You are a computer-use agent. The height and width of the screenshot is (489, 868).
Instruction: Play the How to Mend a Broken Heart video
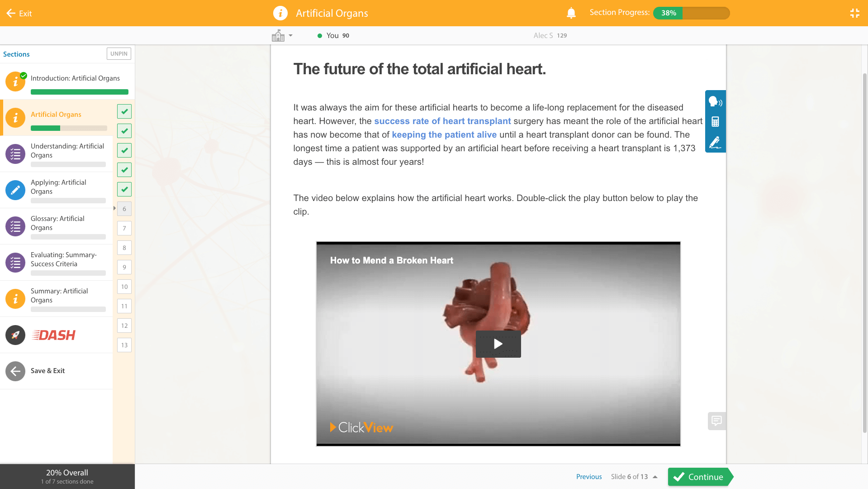(498, 344)
